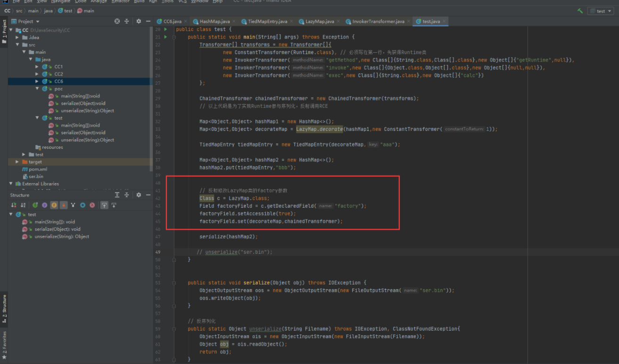Open the test run configuration dropdown
This screenshot has height=364, width=619.
pos(600,11)
